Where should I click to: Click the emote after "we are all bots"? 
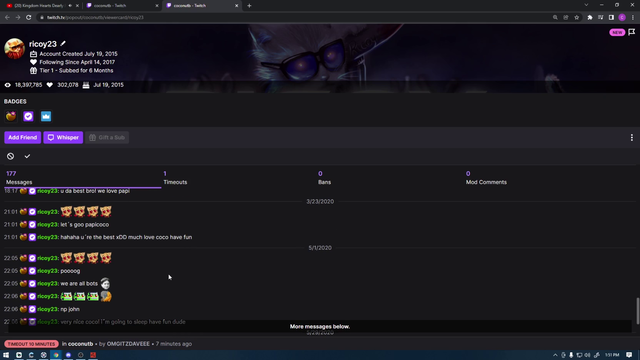pyautogui.click(x=105, y=283)
